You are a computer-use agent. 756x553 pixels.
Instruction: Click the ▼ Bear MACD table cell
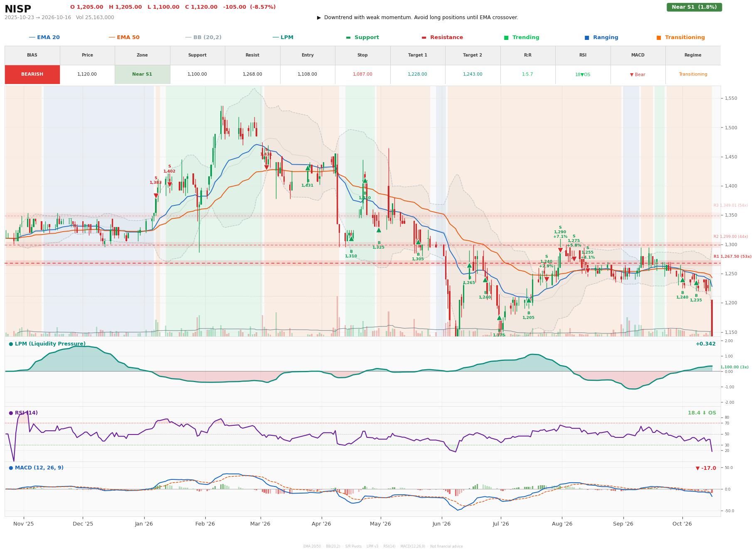coord(638,74)
